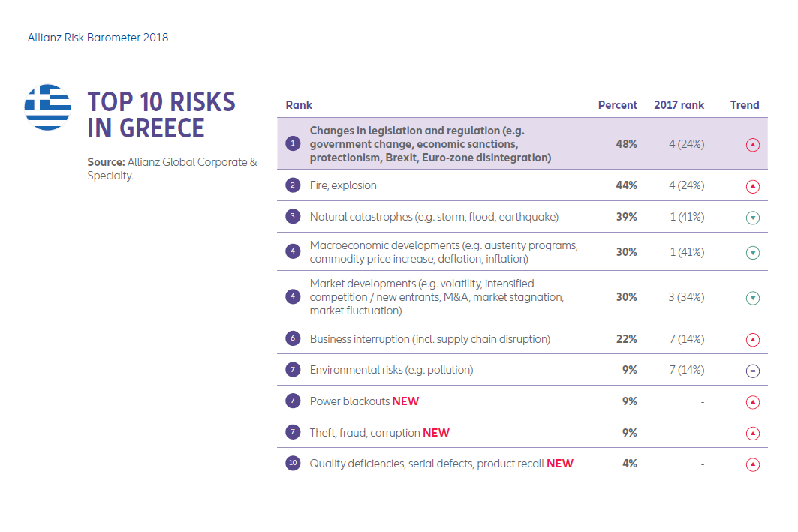Click the rank 10 circle badge
Screen dimensions: 798x532
pyautogui.click(x=293, y=464)
